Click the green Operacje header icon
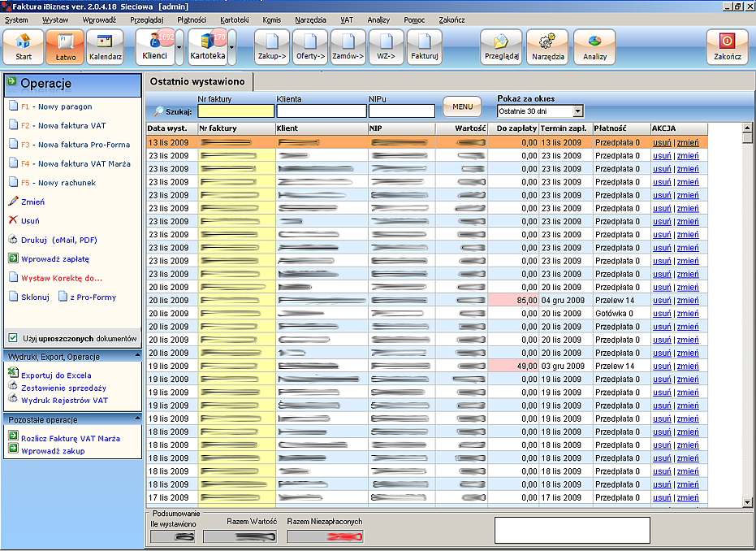Image resolution: width=756 pixels, height=551 pixels. 12,81
